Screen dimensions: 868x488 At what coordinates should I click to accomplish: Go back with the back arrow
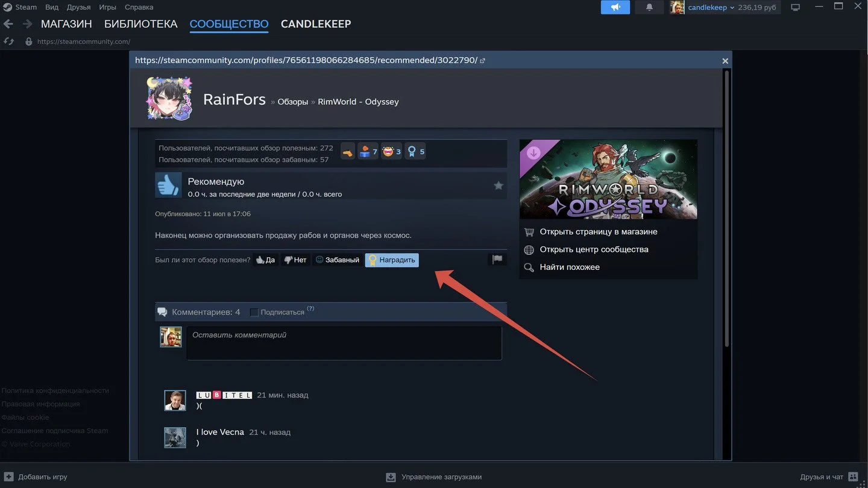coord(8,24)
